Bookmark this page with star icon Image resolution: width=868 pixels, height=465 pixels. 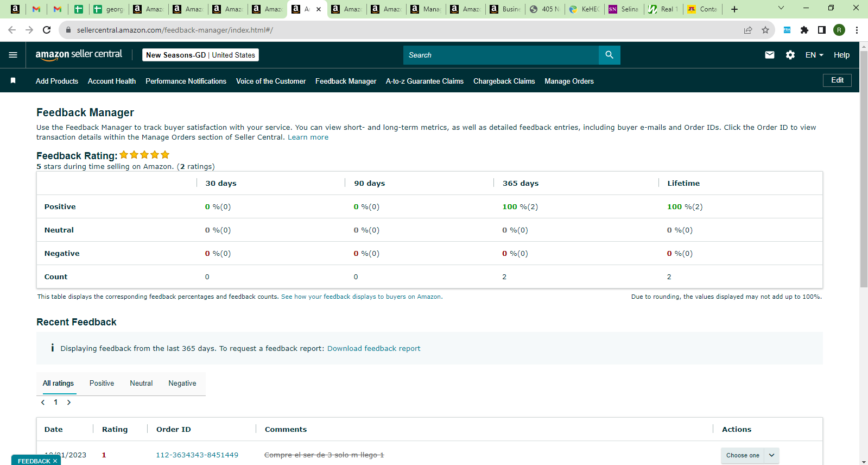click(765, 30)
